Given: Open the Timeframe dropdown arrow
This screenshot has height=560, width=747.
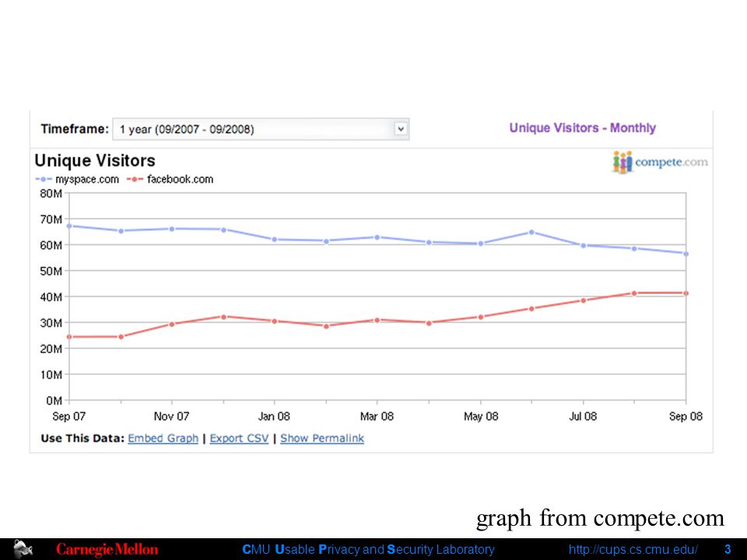Looking at the screenshot, I should 402,129.
